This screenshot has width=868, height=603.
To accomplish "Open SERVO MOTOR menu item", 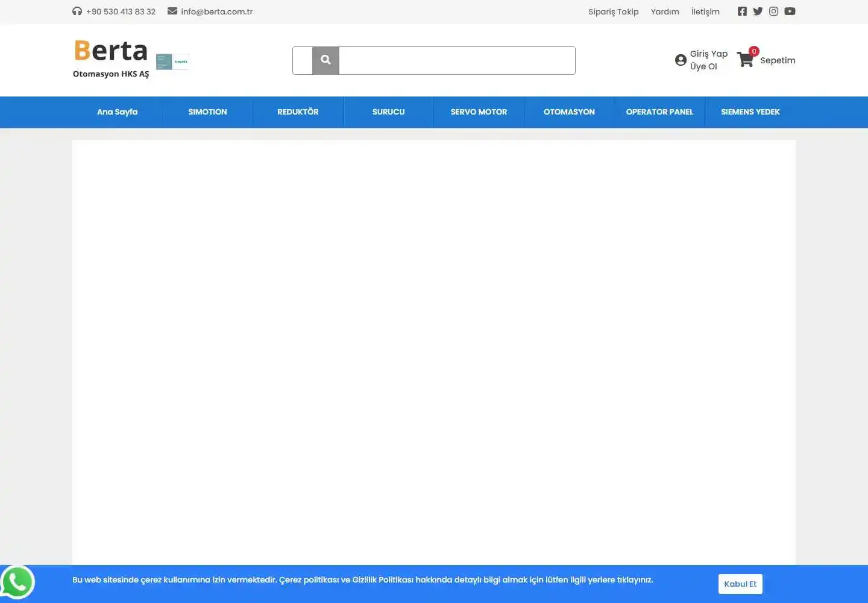I will click(479, 112).
